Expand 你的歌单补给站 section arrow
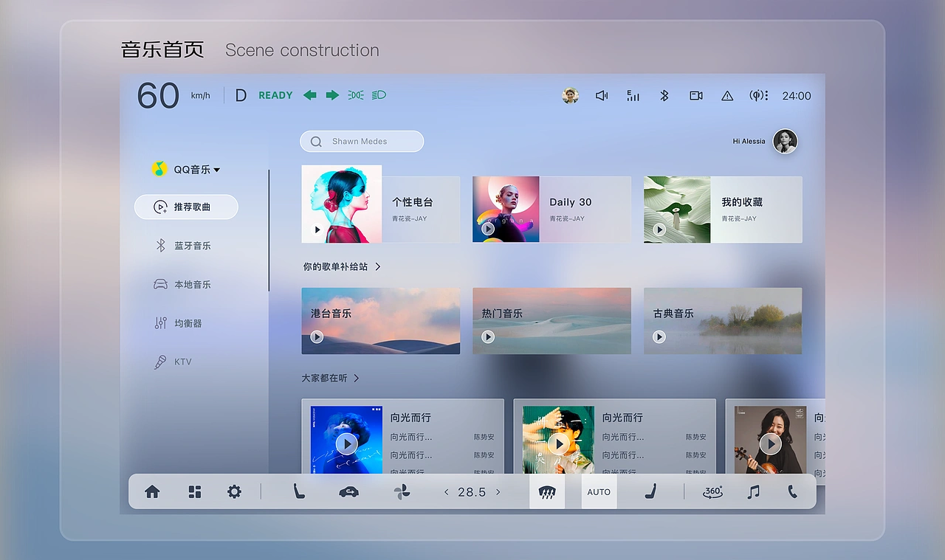The height and width of the screenshot is (560, 945). point(378,266)
